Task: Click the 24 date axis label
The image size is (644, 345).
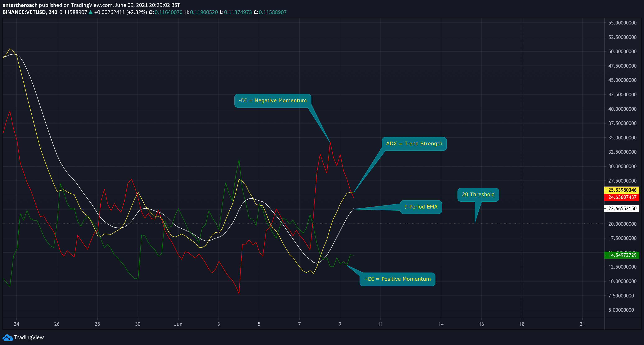Action: click(17, 324)
